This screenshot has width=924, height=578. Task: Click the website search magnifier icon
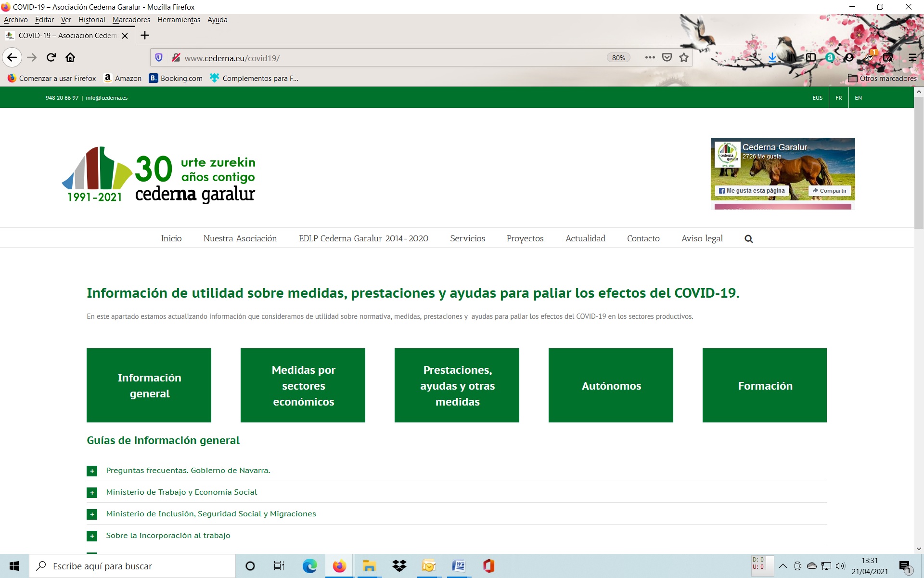point(748,239)
